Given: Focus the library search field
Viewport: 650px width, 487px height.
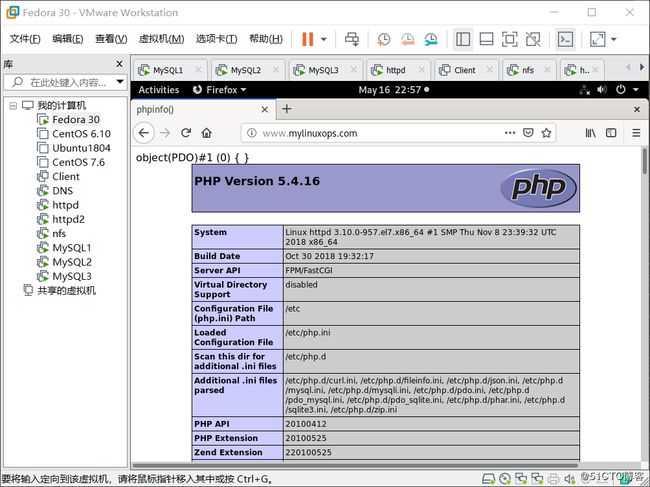Looking at the screenshot, I should click(60, 82).
